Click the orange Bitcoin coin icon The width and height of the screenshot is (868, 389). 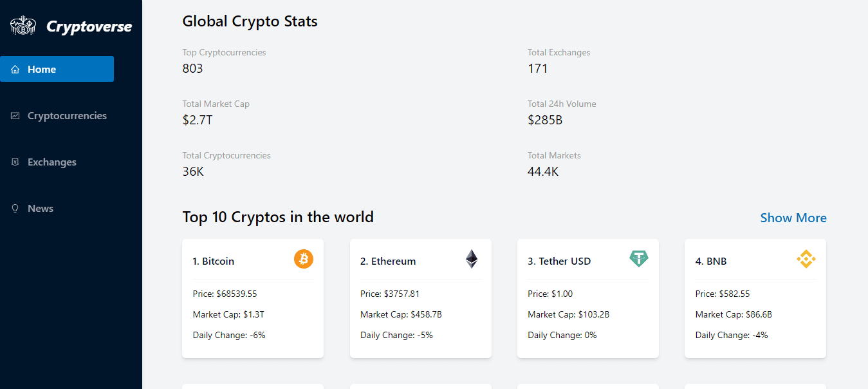click(x=304, y=260)
